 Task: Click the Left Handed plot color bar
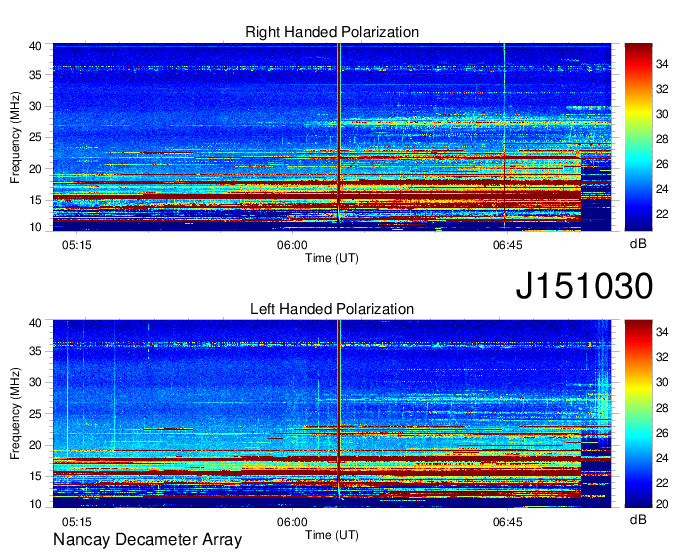pos(638,414)
